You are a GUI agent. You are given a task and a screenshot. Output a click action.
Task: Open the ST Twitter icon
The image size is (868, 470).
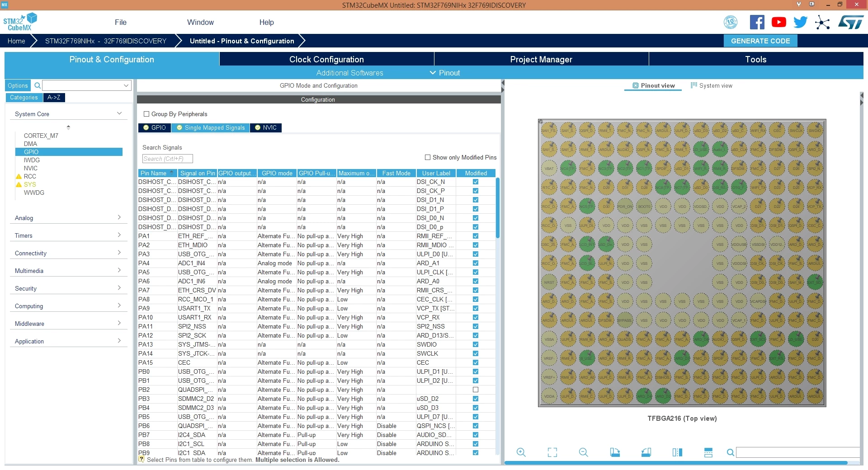[801, 22]
